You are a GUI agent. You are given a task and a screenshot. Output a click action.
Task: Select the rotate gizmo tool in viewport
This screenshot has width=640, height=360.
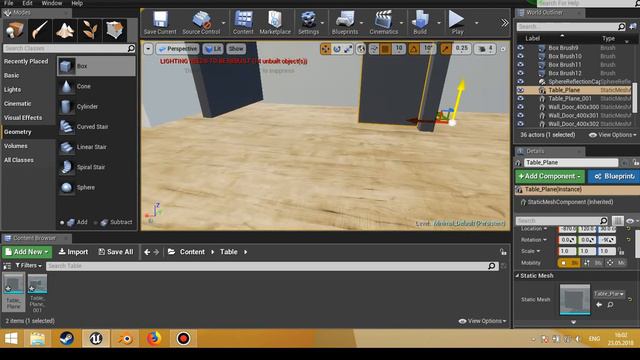coord(337,49)
